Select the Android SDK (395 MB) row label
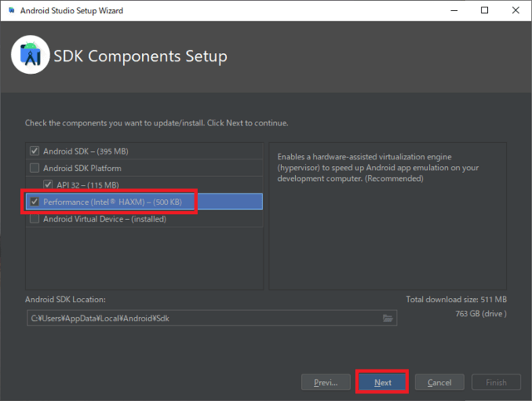 pyautogui.click(x=86, y=151)
